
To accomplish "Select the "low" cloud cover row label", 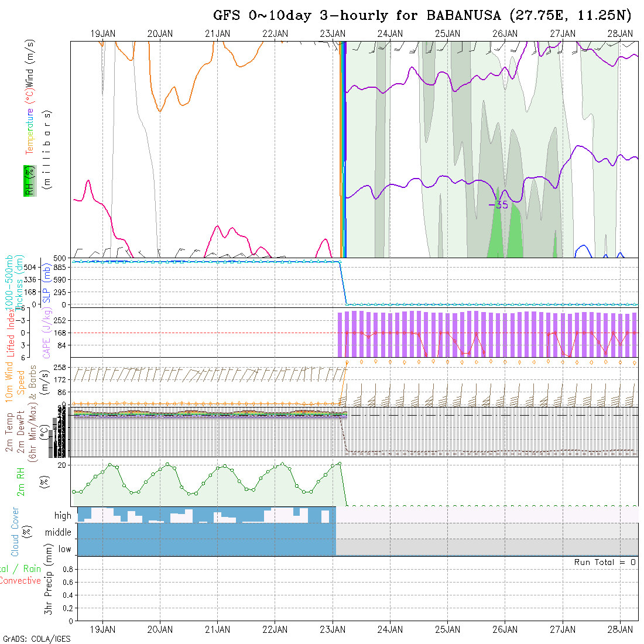I will [x=64, y=549].
